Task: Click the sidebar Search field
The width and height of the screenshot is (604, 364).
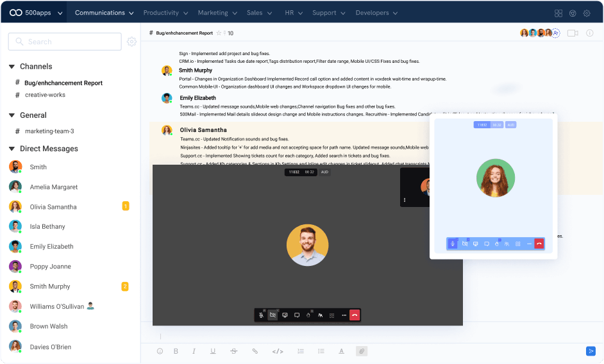Action: click(65, 42)
